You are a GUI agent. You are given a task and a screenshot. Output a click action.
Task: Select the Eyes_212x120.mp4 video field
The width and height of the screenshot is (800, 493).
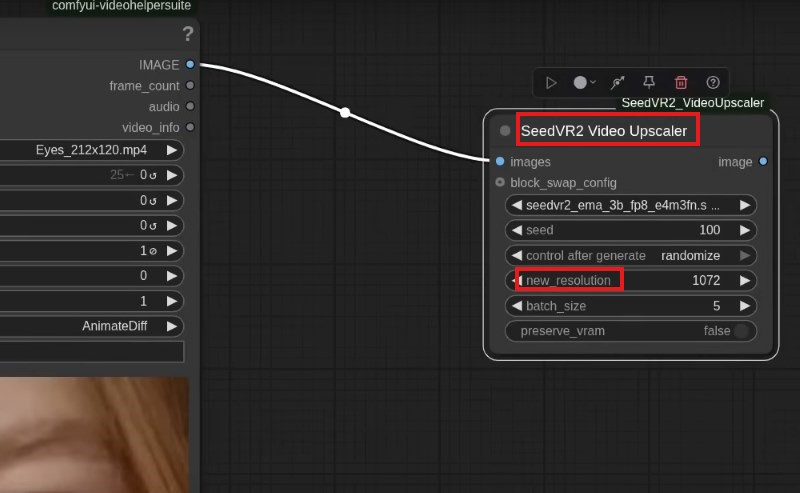coord(90,150)
